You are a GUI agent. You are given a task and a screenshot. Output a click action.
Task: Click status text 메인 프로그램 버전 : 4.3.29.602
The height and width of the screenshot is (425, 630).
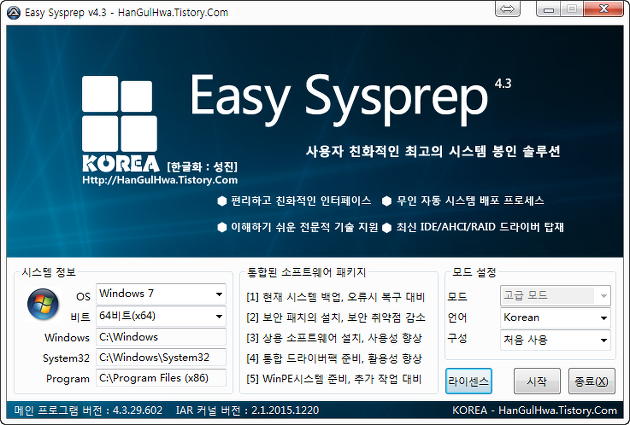(88, 410)
